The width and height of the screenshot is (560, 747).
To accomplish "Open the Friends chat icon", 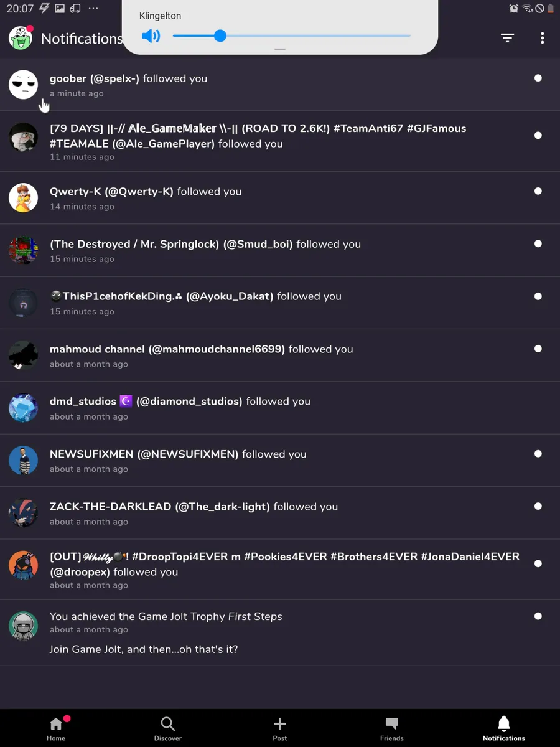I will pos(392,728).
